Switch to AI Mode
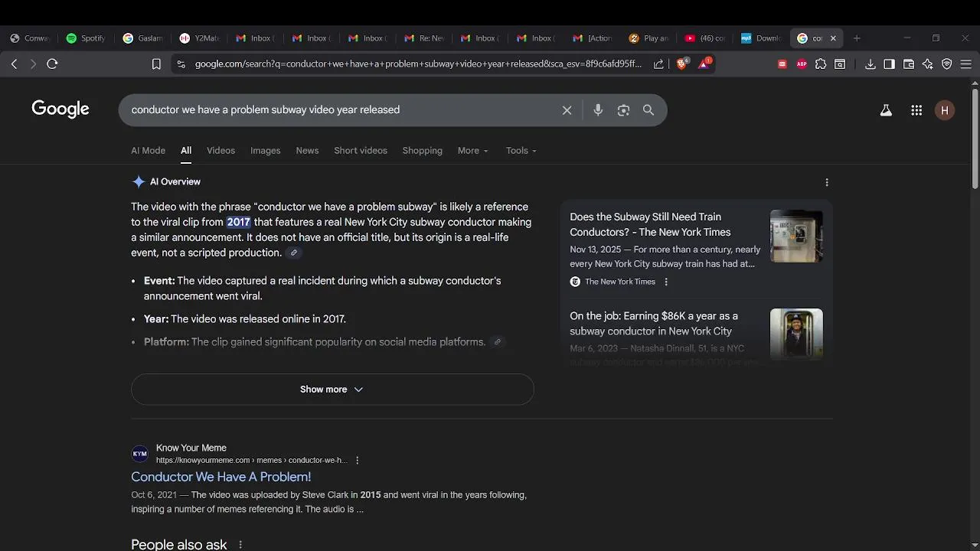Viewport: 980px width, 551px height. coord(148,151)
